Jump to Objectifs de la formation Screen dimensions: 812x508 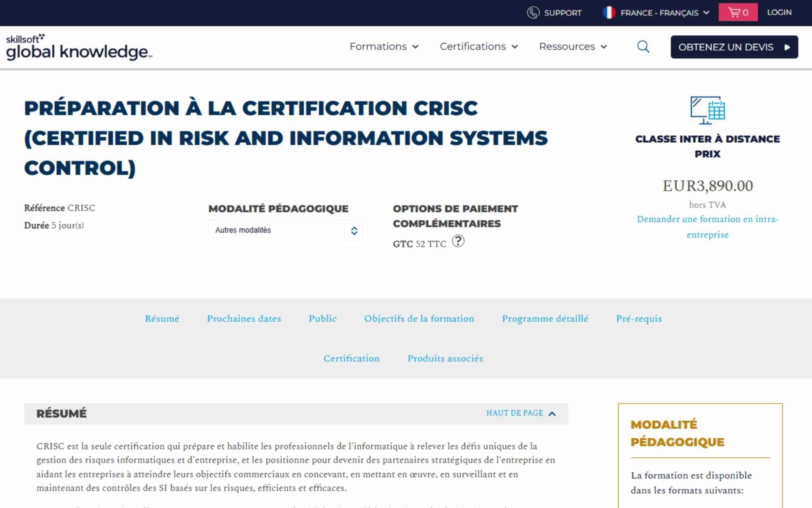coord(419,319)
